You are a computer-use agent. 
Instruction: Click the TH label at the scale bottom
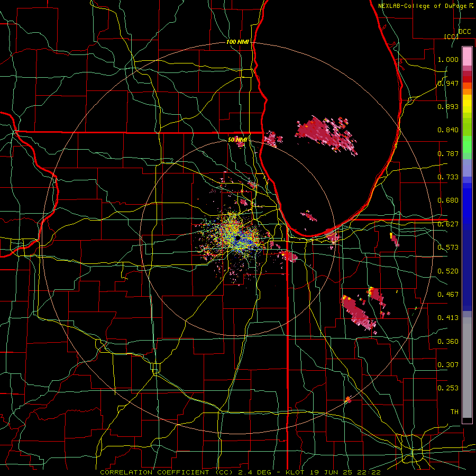coord(454,412)
